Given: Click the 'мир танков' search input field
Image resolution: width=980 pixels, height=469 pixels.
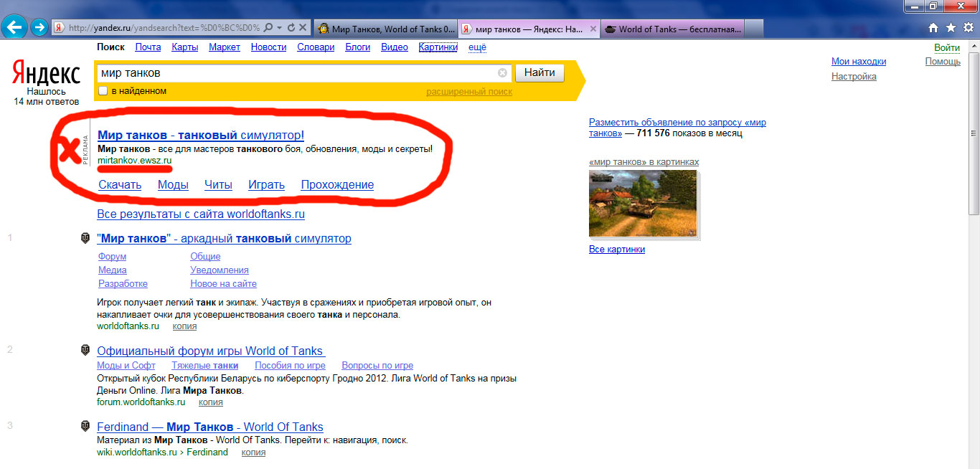Looking at the screenshot, I should [x=294, y=73].
